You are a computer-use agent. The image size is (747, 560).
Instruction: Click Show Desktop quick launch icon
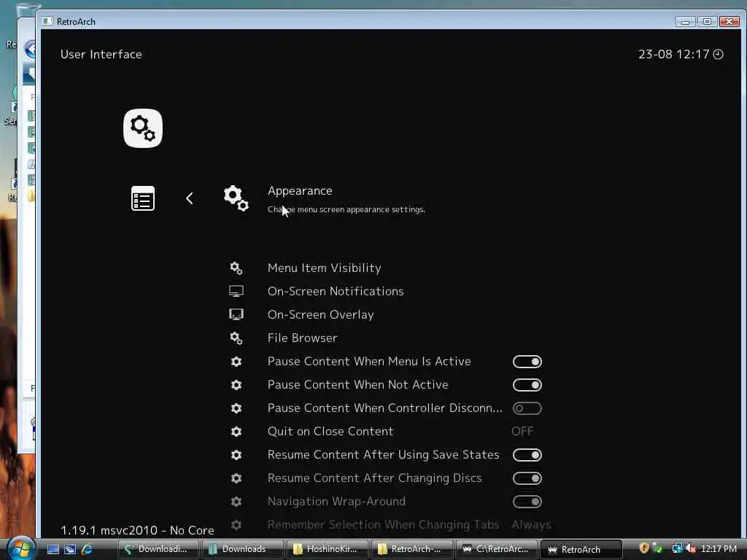click(53, 549)
